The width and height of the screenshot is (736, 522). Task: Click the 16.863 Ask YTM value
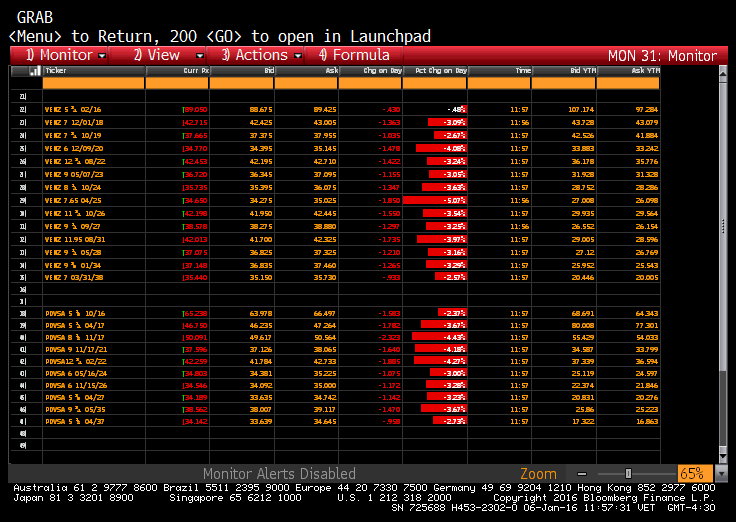pos(647,422)
